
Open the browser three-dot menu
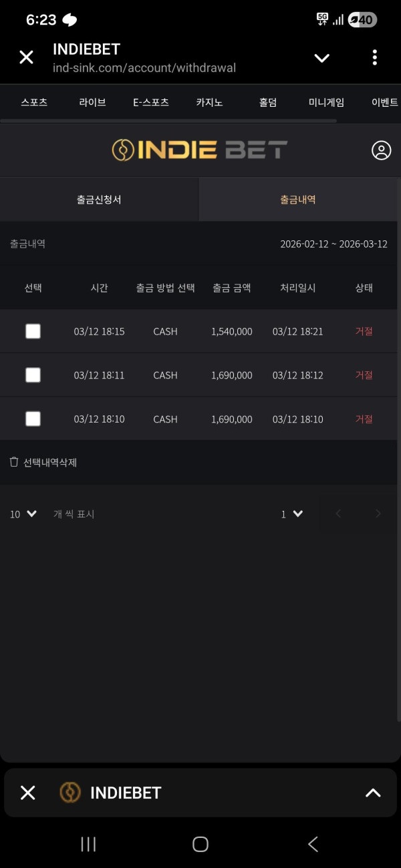pos(374,57)
